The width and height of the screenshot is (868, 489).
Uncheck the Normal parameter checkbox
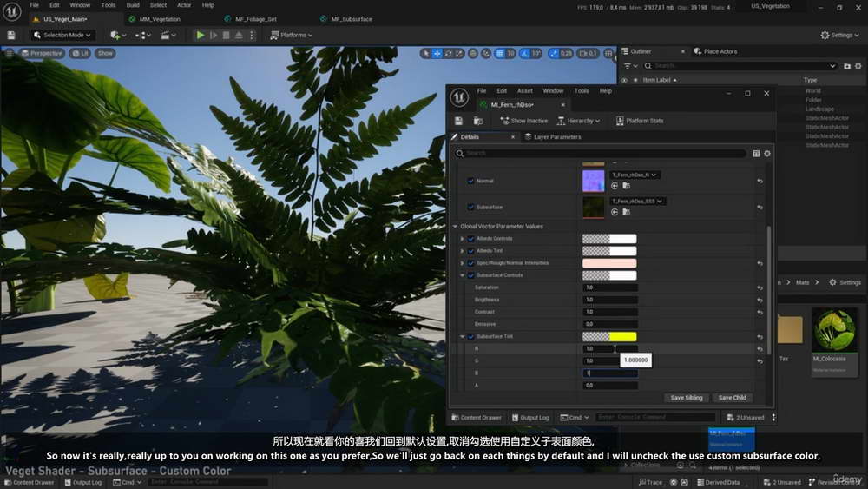click(x=470, y=181)
